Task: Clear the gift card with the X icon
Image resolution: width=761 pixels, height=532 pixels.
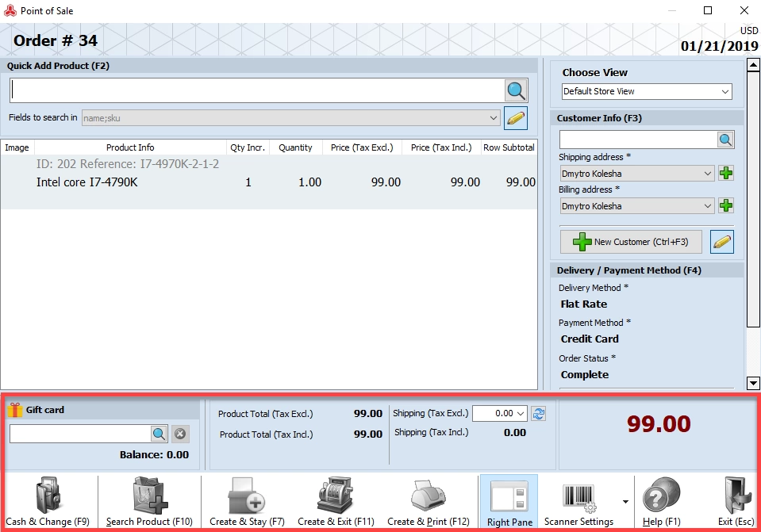Action: pos(180,434)
